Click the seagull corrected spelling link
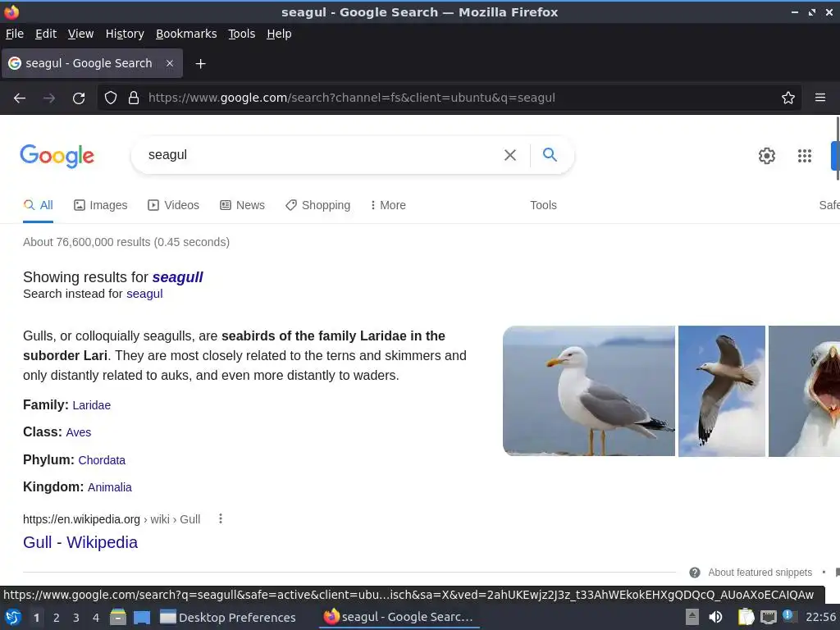 177,277
